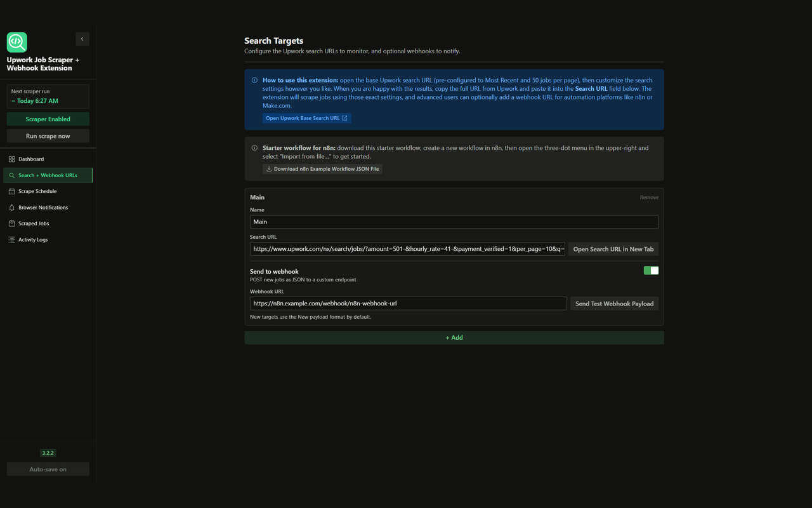Click the Browser Notifications bell icon

[x=12, y=208]
